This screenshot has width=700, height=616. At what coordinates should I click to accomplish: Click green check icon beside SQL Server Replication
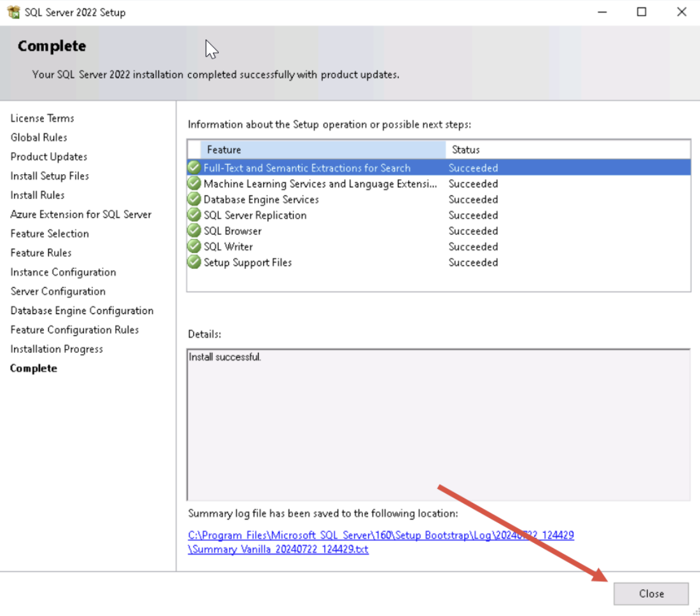(x=194, y=215)
